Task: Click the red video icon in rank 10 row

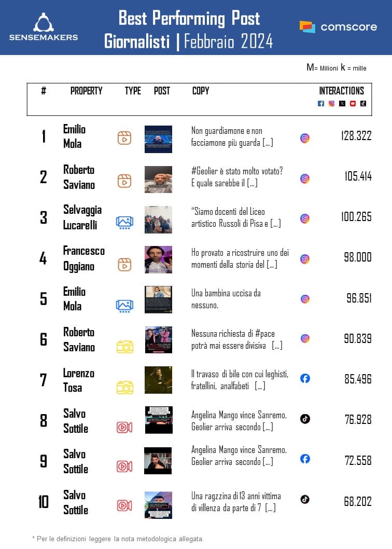Action: (124, 505)
